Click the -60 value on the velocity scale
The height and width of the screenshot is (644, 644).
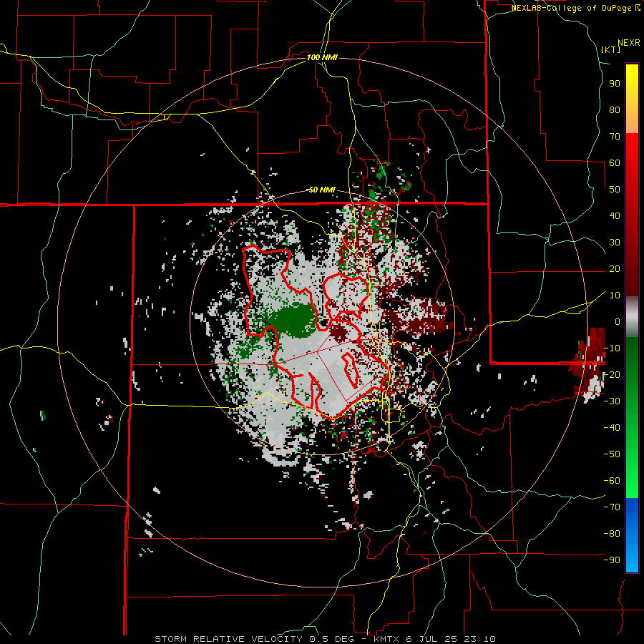pos(612,481)
